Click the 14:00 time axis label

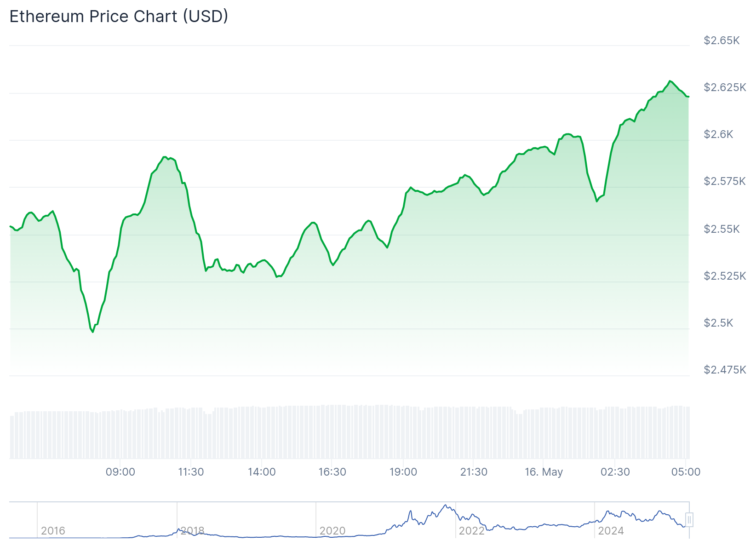click(262, 472)
